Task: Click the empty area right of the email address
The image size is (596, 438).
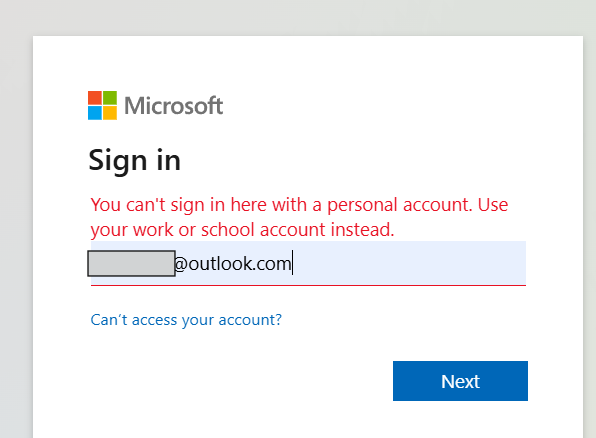Action: point(409,263)
